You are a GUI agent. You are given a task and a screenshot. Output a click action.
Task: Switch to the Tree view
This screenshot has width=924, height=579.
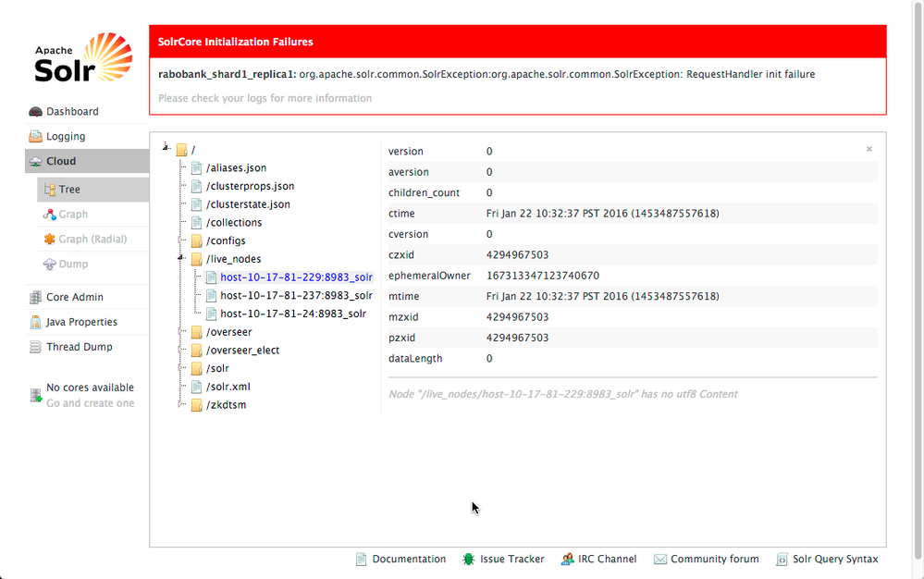93,189
